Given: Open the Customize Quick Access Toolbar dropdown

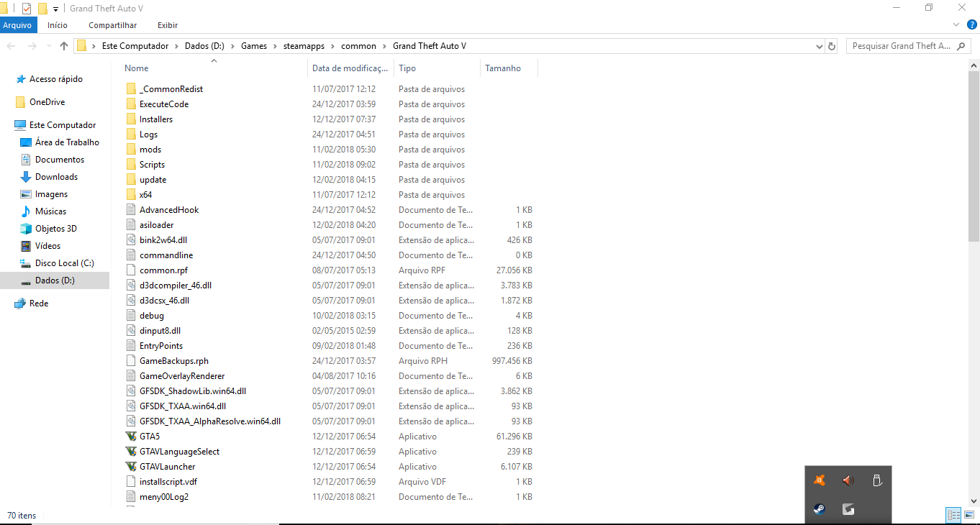Looking at the screenshot, I should tap(56, 9).
